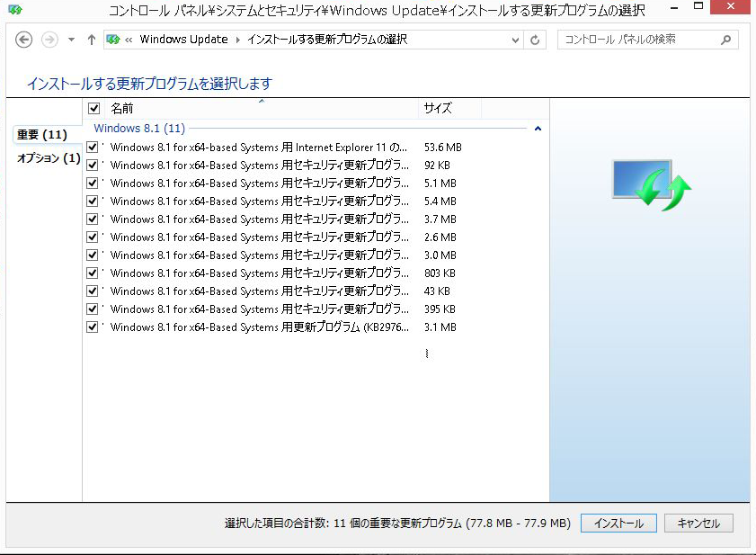
Task: Click Windows Update in the breadcrumb
Action: click(x=183, y=40)
